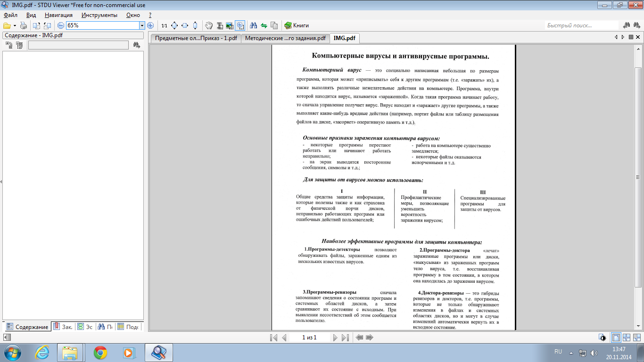Click the zoom out minus icon
The width and height of the screenshot is (644, 362).
tap(61, 25)
